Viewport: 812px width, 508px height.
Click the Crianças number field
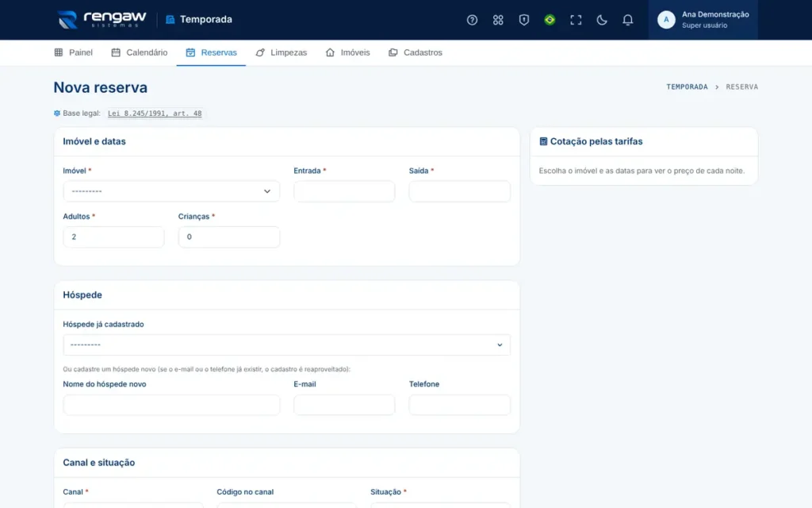(229, 237)
